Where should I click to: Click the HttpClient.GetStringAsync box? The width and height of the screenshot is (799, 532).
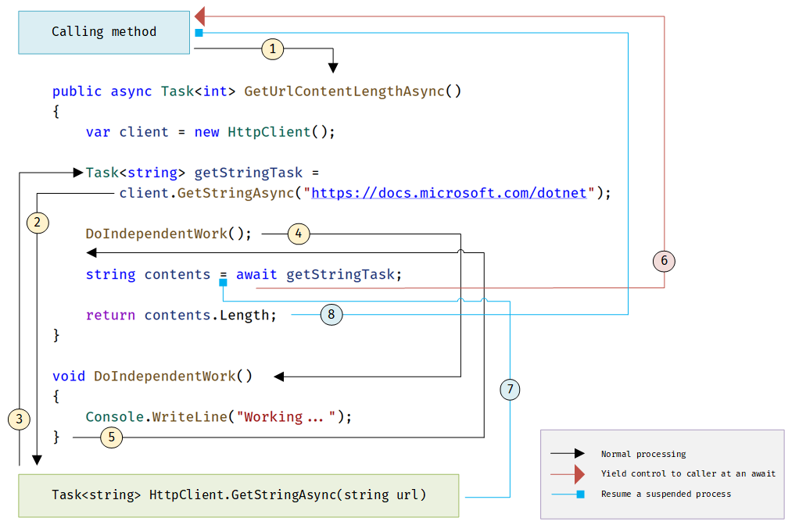coord(238,495)
